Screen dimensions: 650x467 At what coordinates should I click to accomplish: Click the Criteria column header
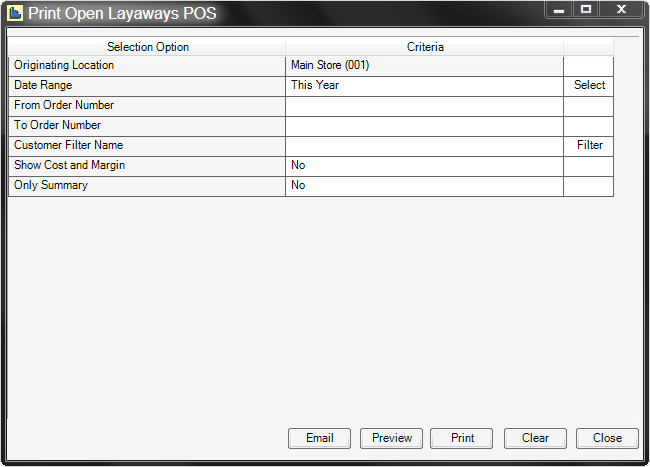[425, 47]
